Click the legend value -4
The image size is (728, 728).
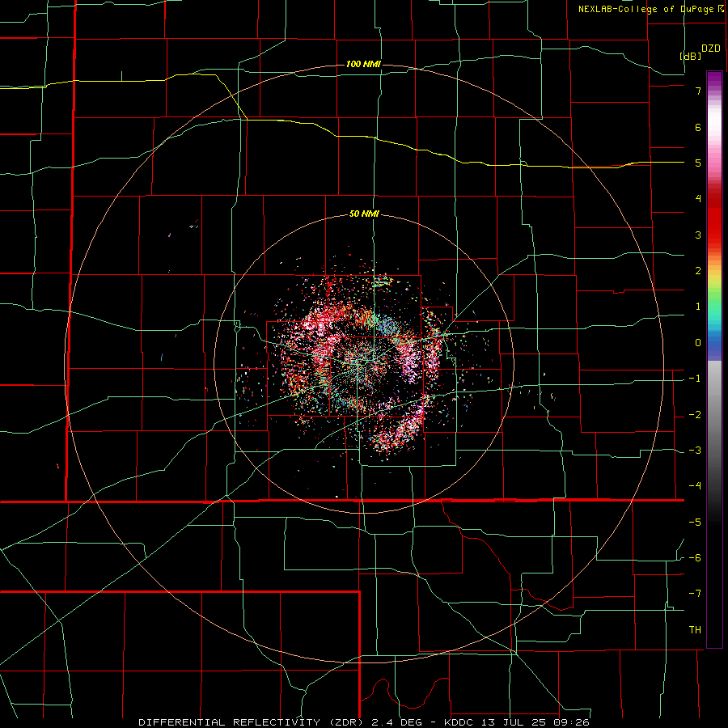[695, 486]
